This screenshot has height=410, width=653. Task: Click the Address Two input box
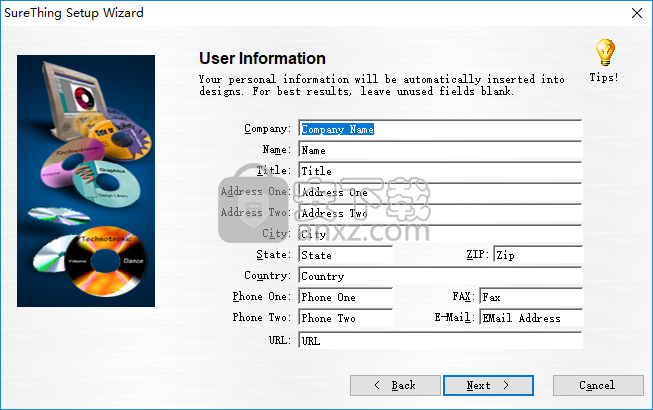[440, 212]
